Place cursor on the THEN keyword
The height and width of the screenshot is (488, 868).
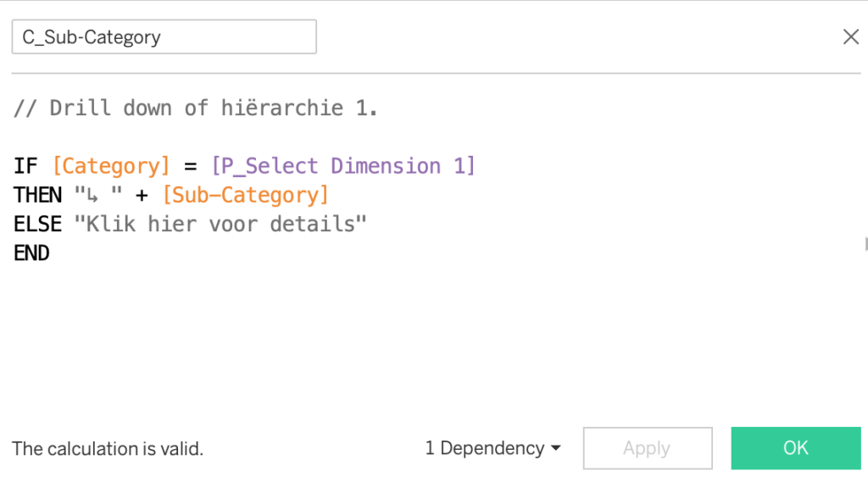click(x=38, y=195)
